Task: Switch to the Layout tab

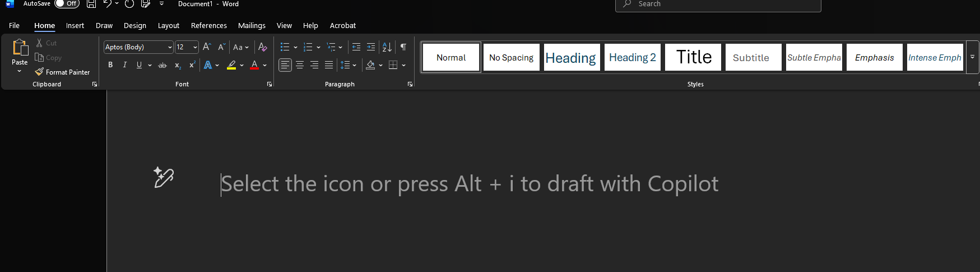Action: click(x=169, y=25)
